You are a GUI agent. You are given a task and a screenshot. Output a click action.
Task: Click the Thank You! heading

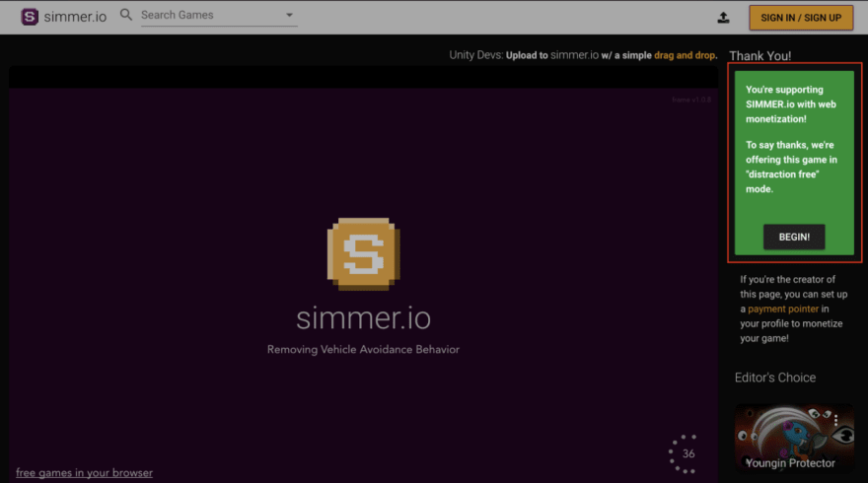tap(759, 56)
